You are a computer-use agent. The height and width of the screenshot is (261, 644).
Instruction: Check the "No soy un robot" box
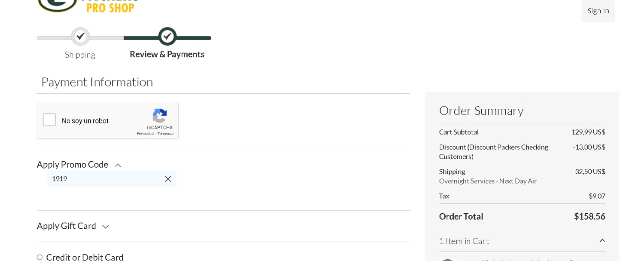click(x=49, y=120)
